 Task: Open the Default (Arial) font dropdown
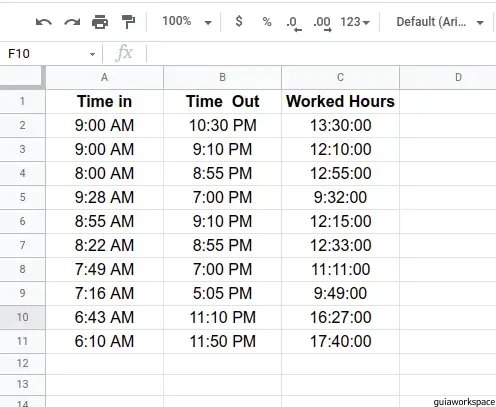(x=440, y=22)
